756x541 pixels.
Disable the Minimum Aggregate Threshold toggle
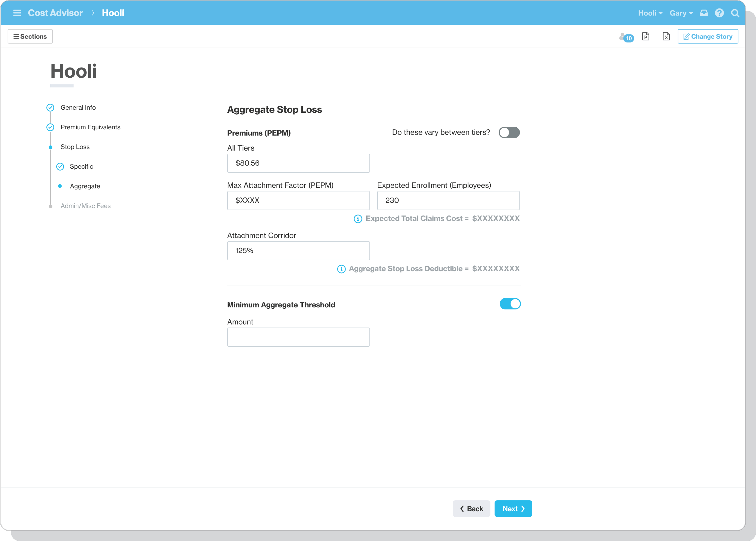point(510,304)
